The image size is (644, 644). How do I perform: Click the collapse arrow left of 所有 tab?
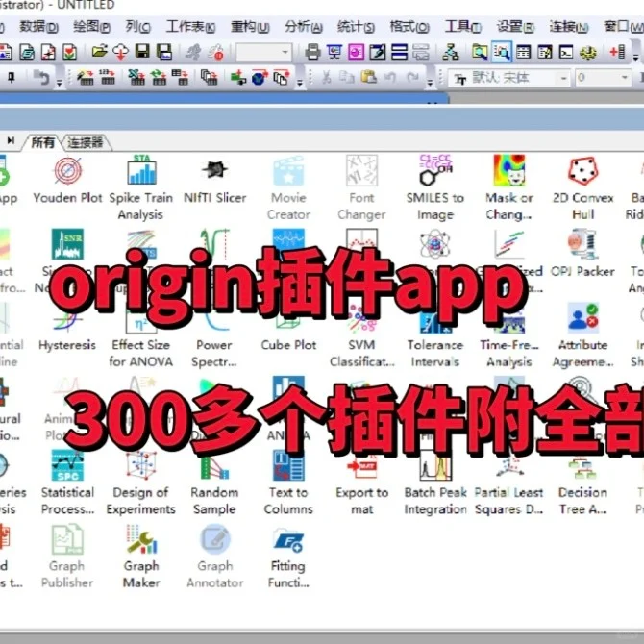(11, 140)
